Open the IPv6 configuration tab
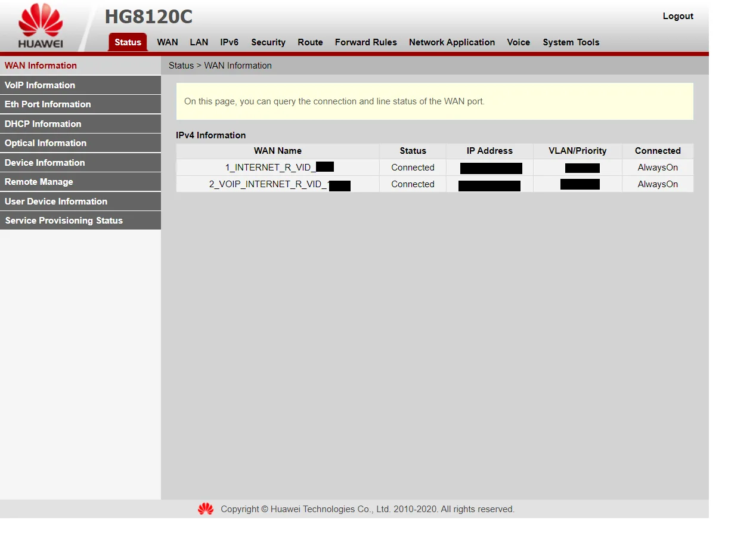Viewport: 756px width, 533px height. coord(229,42)
